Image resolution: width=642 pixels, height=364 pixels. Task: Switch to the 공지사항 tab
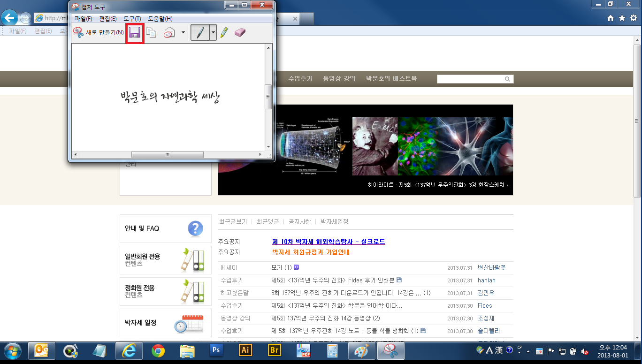tap(299, 221)
